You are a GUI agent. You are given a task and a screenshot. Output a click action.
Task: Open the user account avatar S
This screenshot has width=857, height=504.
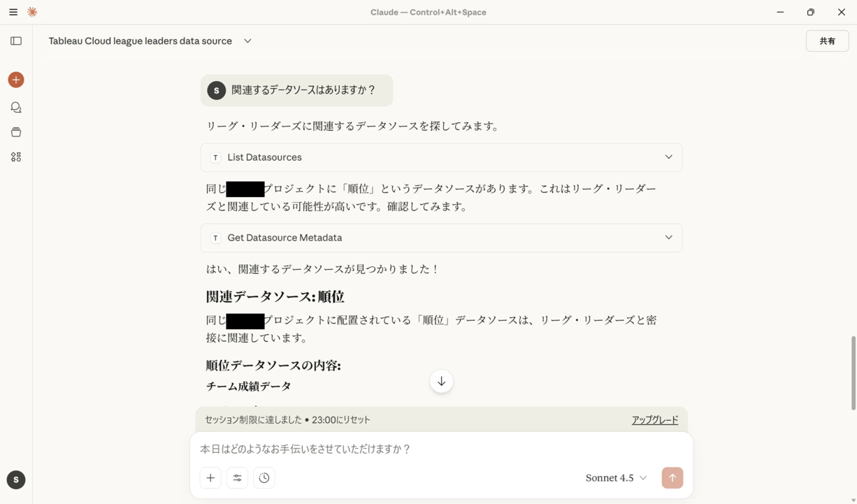click(15, 480)
